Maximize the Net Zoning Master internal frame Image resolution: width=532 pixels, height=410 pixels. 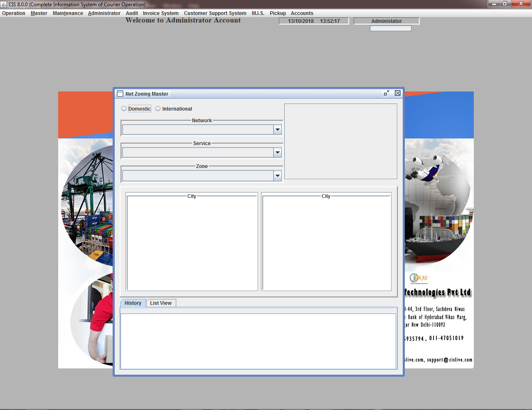tap(387, 93)
